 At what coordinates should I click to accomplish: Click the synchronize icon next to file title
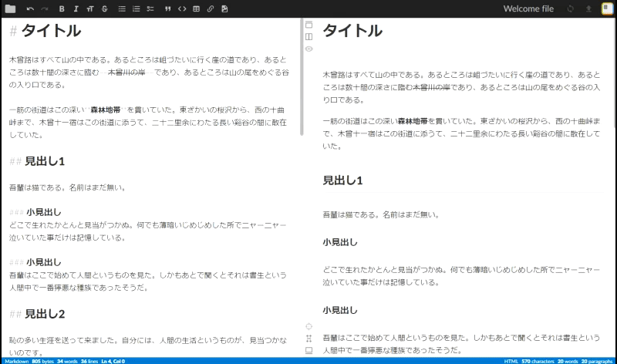pyautogui.click(x=570, y=8)
